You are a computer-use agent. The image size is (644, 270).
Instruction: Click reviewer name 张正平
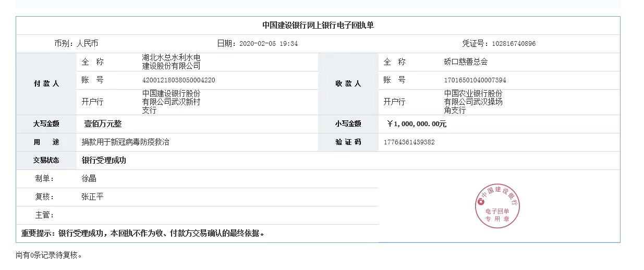(92, 197)
